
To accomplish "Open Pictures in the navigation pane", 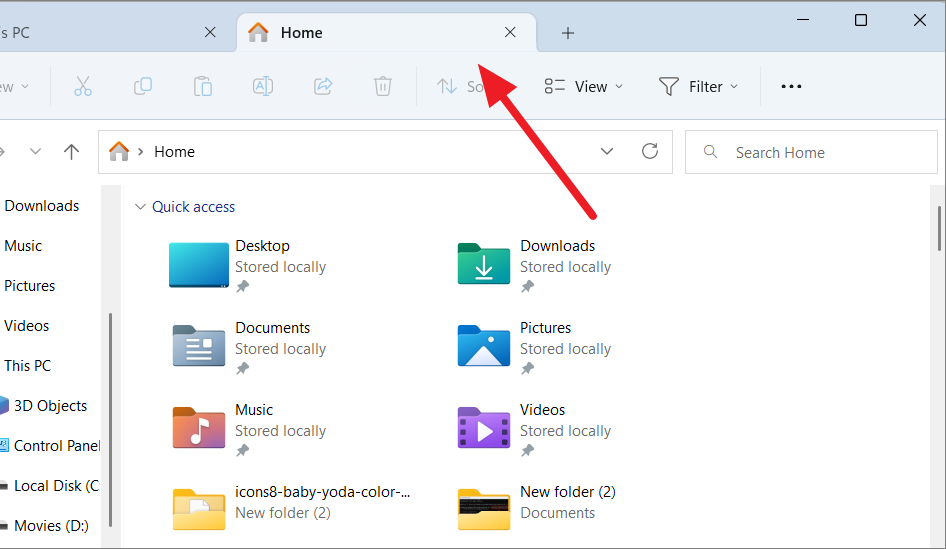I will [30, 285].
